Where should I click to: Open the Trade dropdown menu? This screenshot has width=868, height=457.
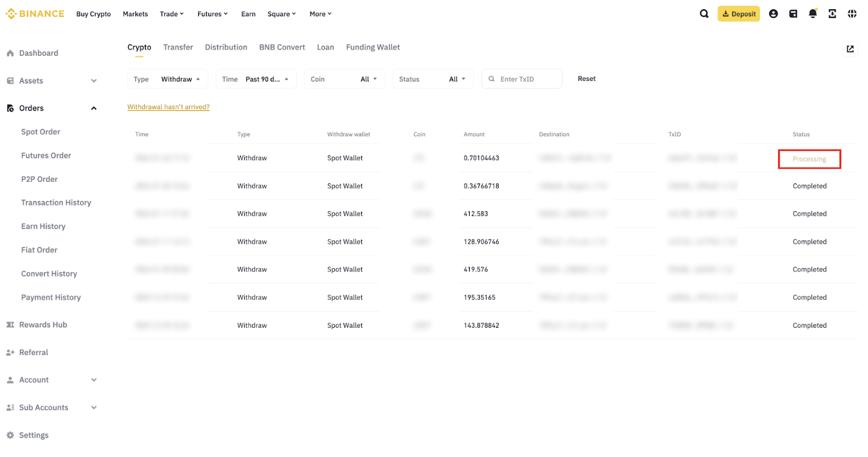pos(172,14)
